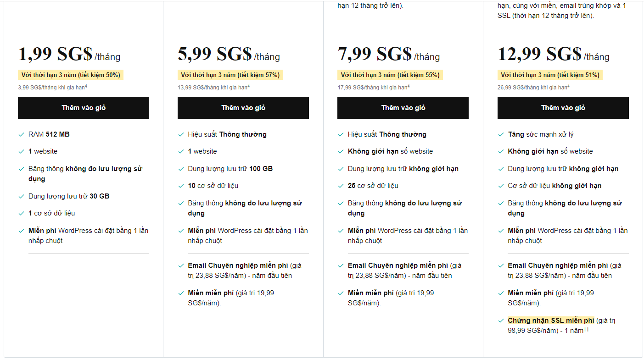Viewport: 644px width, 359px height.
Task: Click the checkmark beside 25 cơ sở dữ liệu
Action: [341, 186]
